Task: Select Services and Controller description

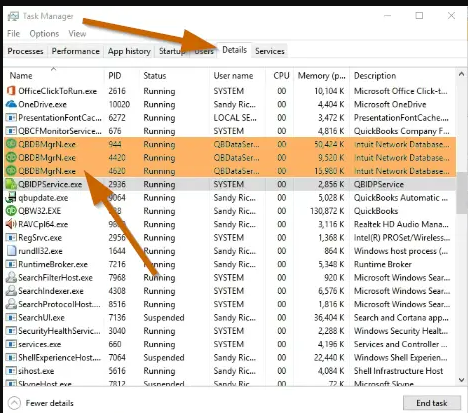Action: [400, 344]
